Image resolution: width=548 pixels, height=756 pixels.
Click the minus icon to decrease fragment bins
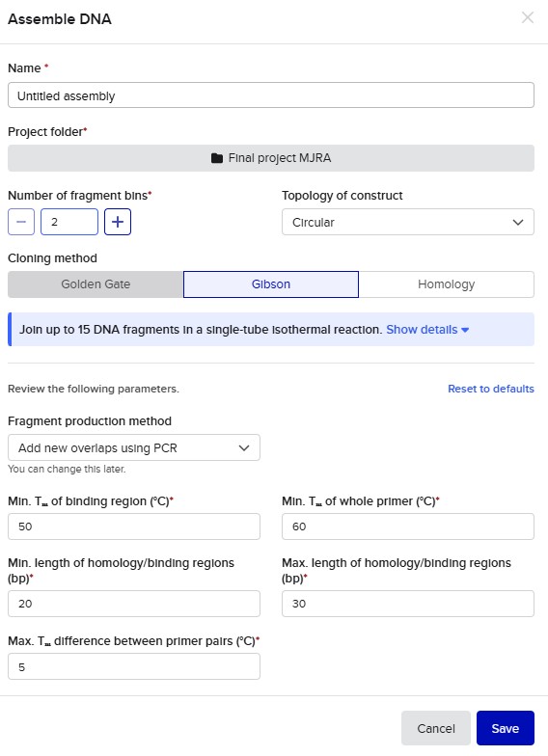pyautogui.click(x=21, y=222)
